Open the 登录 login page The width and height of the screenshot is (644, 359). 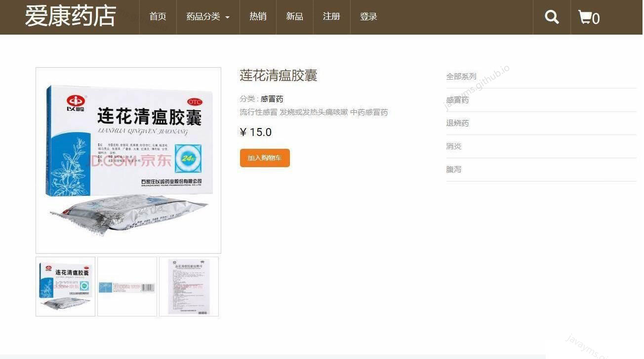[x=368, y=16]
